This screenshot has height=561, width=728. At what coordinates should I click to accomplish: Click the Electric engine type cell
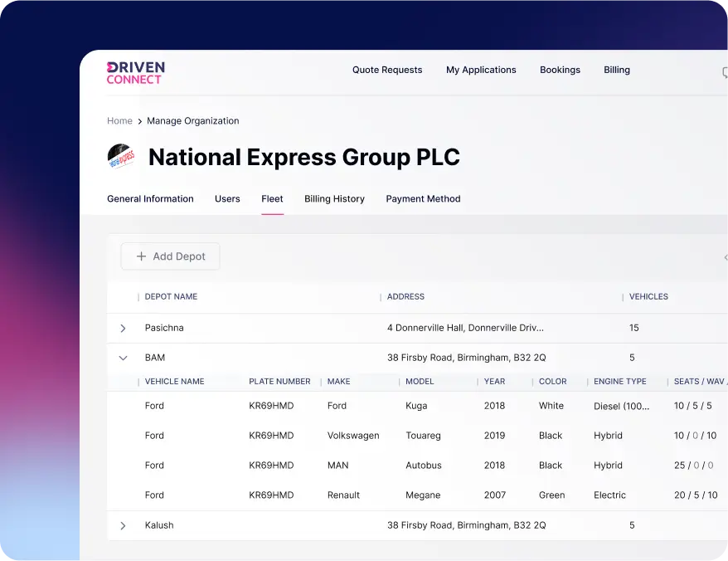pos(609,495)
